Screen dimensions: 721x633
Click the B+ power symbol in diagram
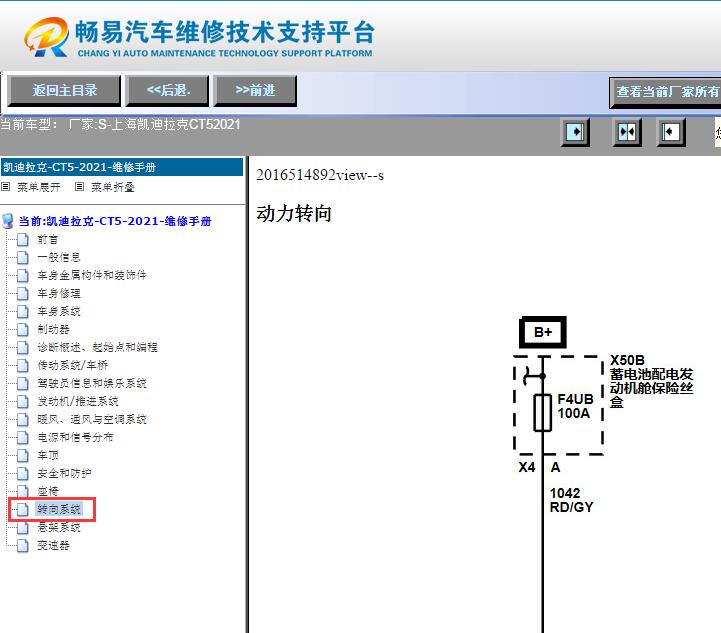pyautogui.click(x=543, y=332)
